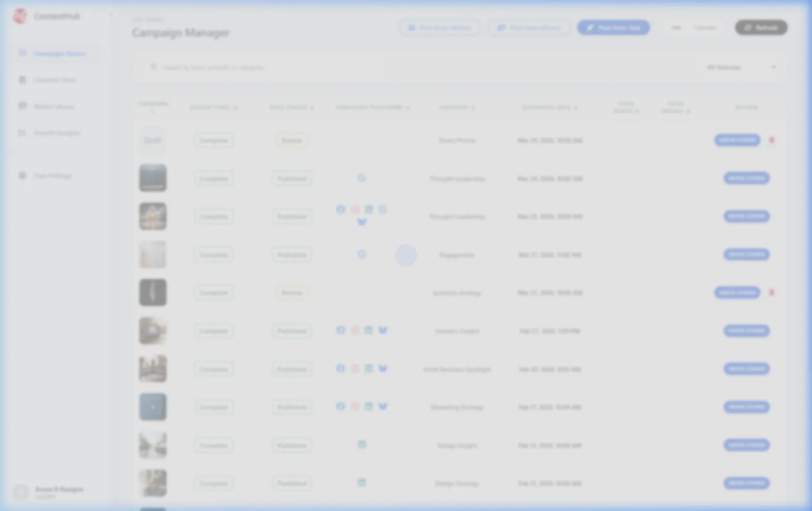This screenshot has height=511, width=812.
Task: Open Growth Insights in the sidebar
Action: pos(57,133)
